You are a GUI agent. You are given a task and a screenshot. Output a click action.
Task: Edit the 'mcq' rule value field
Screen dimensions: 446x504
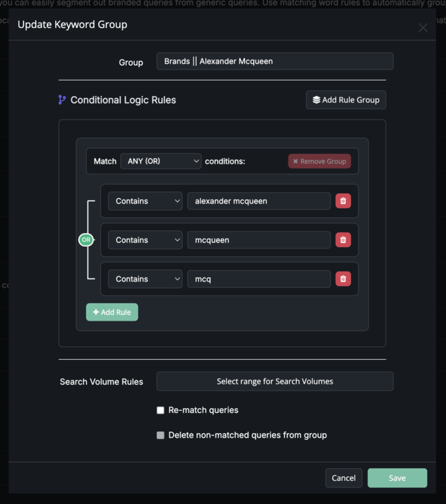pos(258,279)
